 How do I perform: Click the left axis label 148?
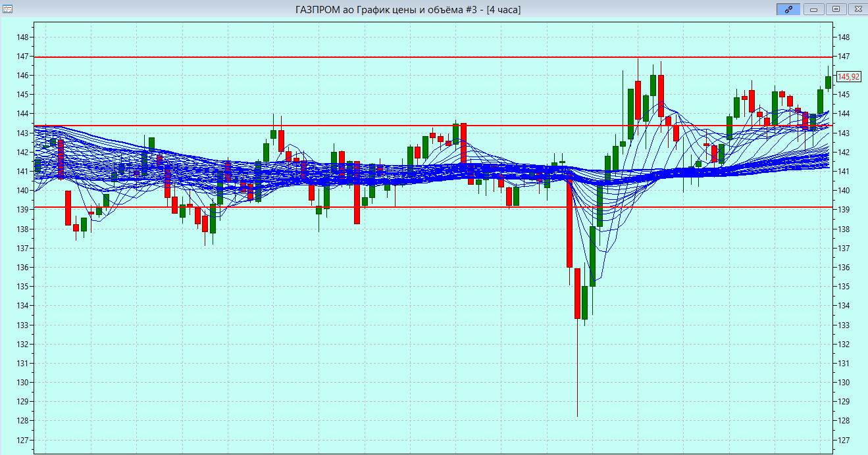coord(22,37)
